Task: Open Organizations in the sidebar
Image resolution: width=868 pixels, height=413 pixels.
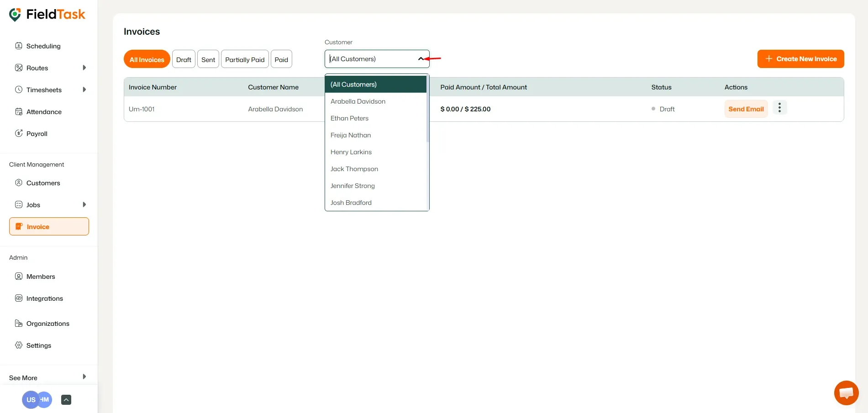Action: coord(48,323)
